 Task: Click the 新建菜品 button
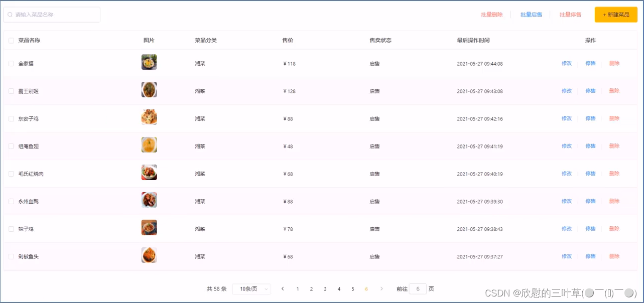(616, 15)
